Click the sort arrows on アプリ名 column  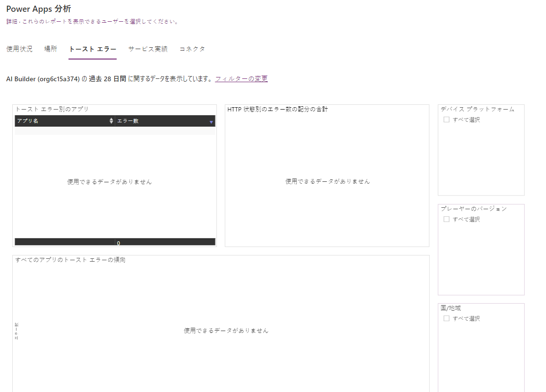click(111, 121)
